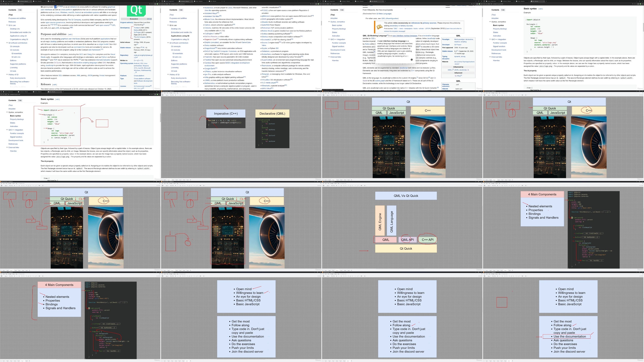Click the zoom-in icon in the Imperative/Declarative diagram window

(171, 95)
